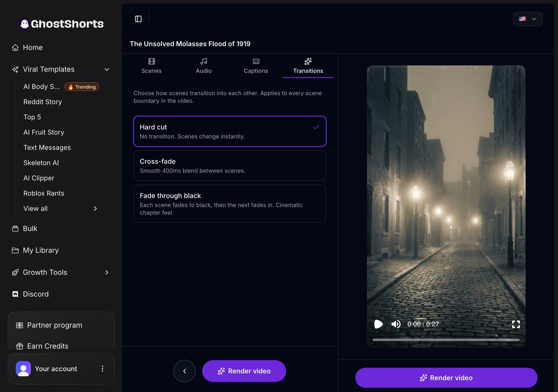Image resolution: width=558 pixels, height=392 pixels.
Task: Click the Viral Templates sparkle icon
Action: click(x=15, y=69)
